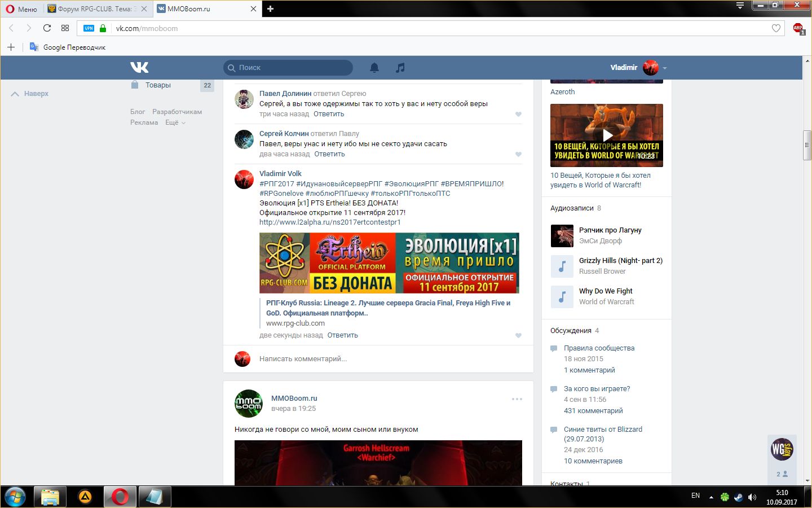812x508 pixels.
Task: Open File Explorer from taskbar
Action: 50,497
